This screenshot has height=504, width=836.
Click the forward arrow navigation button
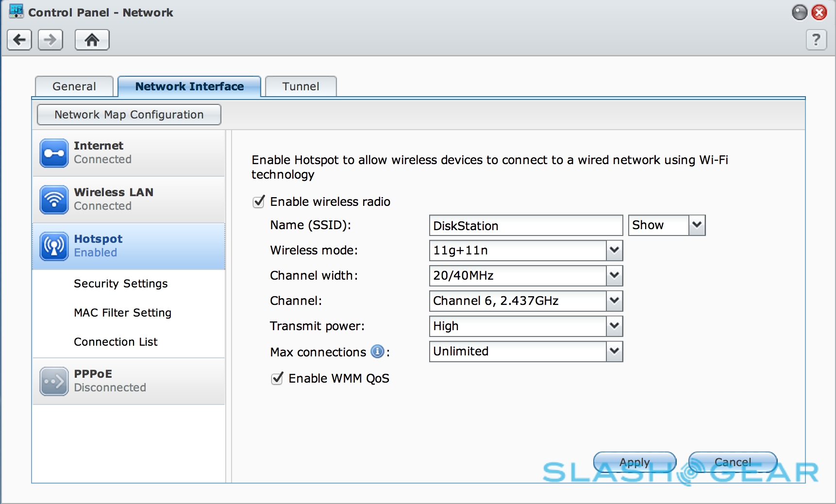[x=50, y=40]
